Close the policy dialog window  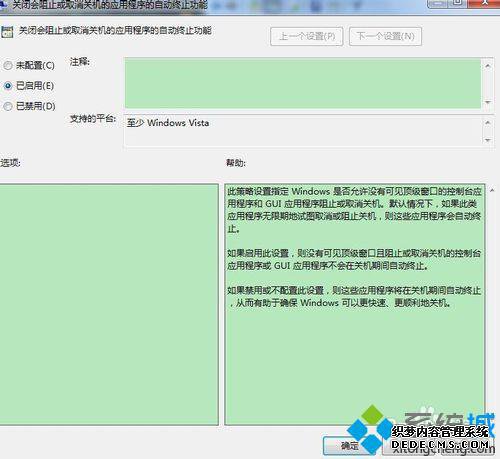(485, 3)
